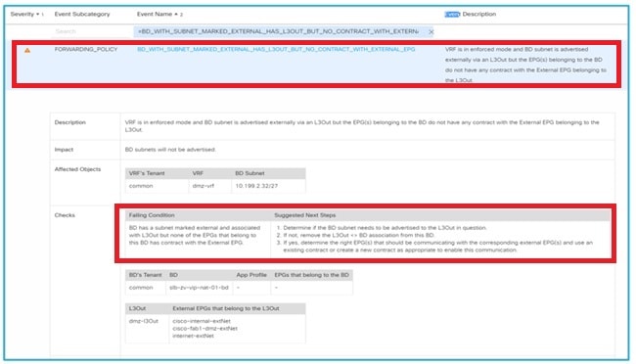
Task: Click the failing condition description text
Action: [x=195, y=236]
